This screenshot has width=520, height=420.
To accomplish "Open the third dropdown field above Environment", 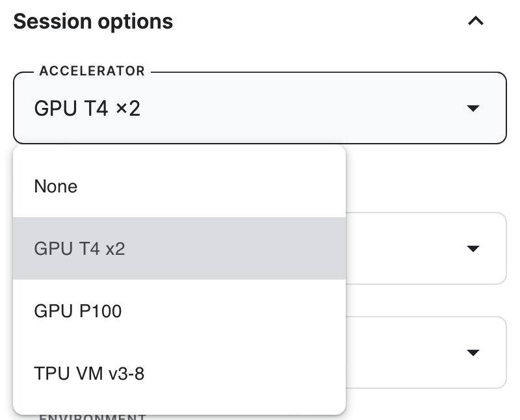I will 426,352.
